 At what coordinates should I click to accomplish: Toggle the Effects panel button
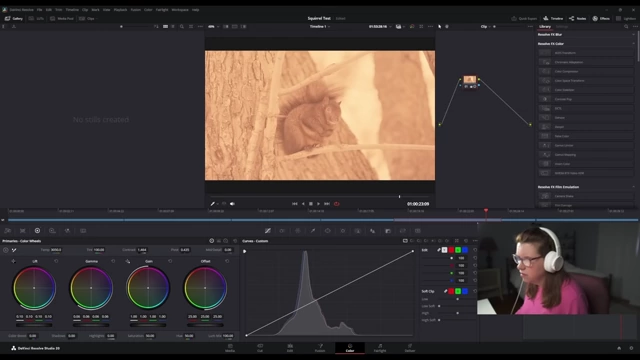click(601, 18)
